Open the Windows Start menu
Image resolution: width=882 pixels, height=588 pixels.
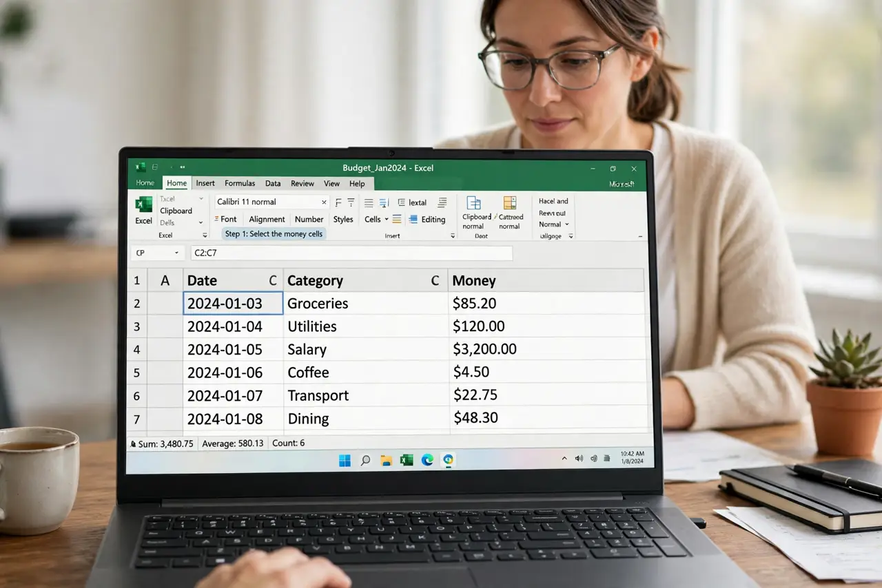point(345,460)
